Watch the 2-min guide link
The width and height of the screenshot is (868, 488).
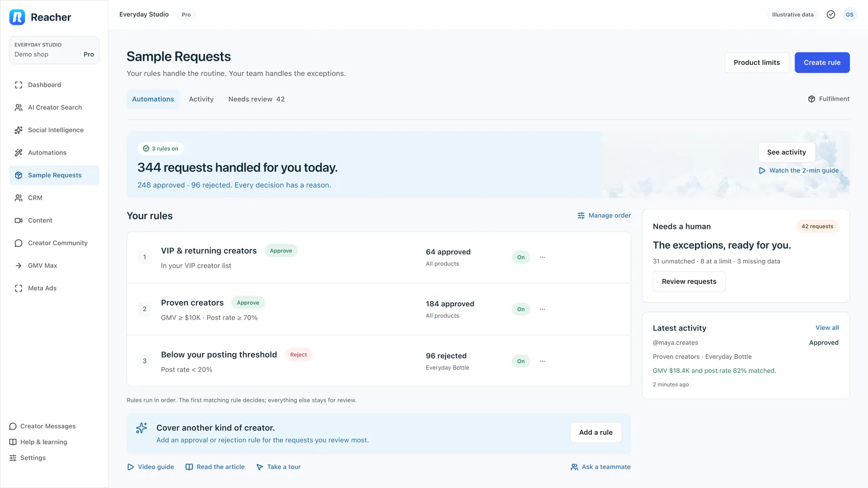pos(799,170)
